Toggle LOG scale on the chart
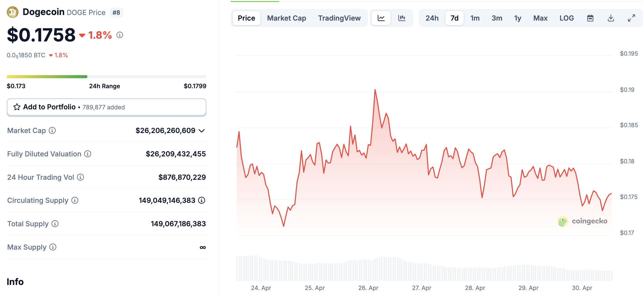The height and width of the screenshot is (295, 644). click(x=567, y=18)
